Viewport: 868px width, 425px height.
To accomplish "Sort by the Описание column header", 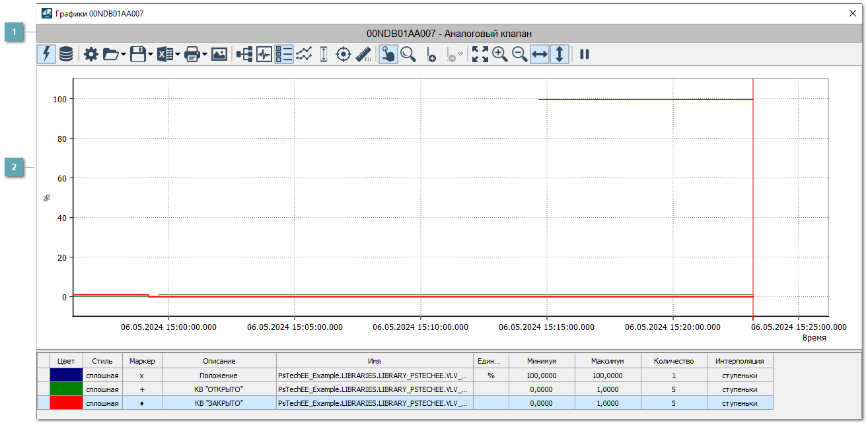I will click(219, 361).
